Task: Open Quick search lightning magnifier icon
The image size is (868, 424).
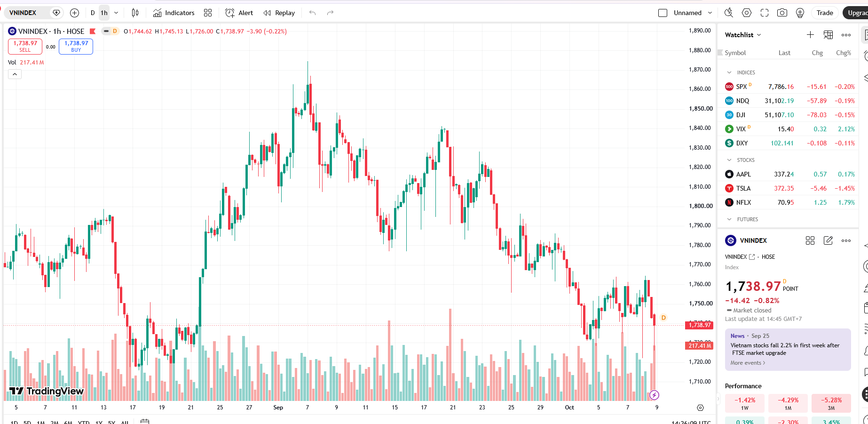Action: pyautogui.click(x=728, y=13)
